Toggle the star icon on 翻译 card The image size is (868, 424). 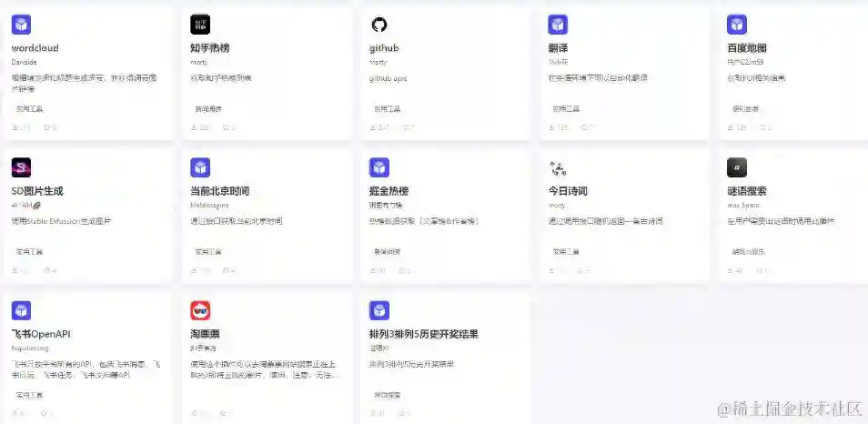click(x=584, y=128)
